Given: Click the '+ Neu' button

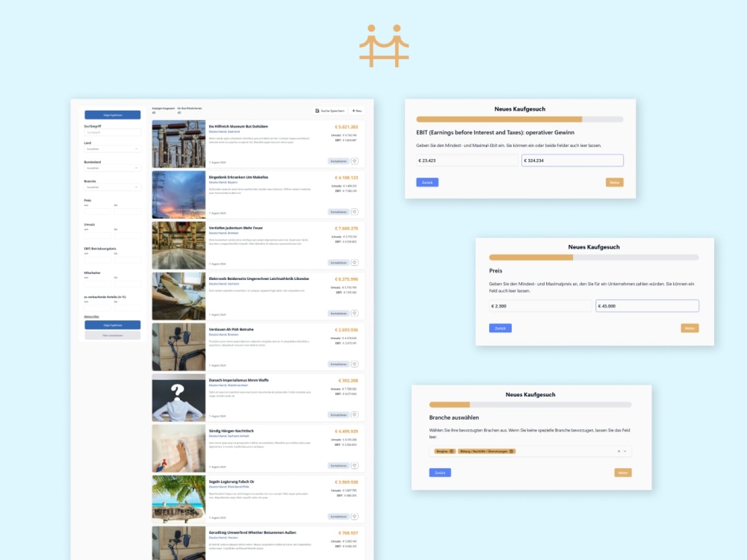Looking at the screenshot, I should [357, 111].
